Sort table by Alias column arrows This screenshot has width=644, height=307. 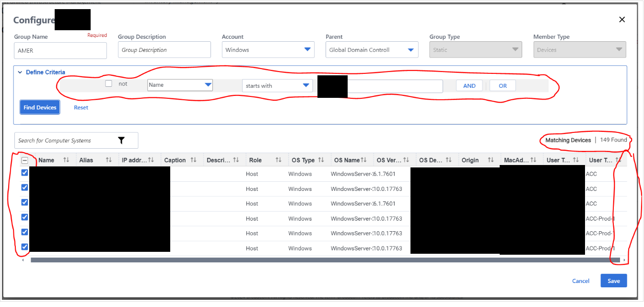coord(109,160)
